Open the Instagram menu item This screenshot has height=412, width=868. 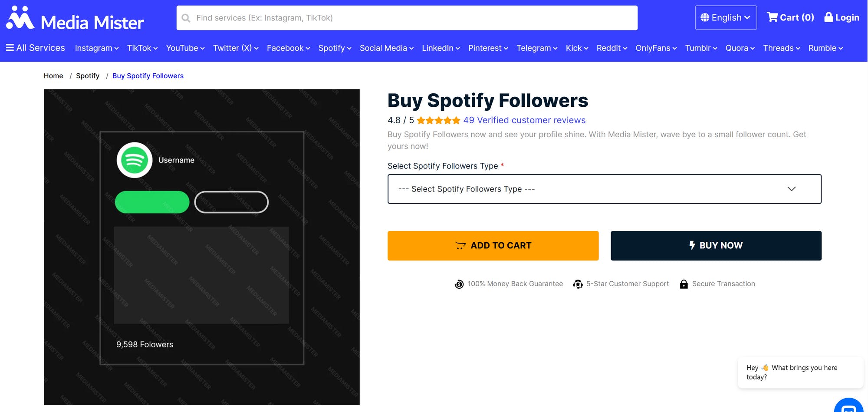[96, 48]
